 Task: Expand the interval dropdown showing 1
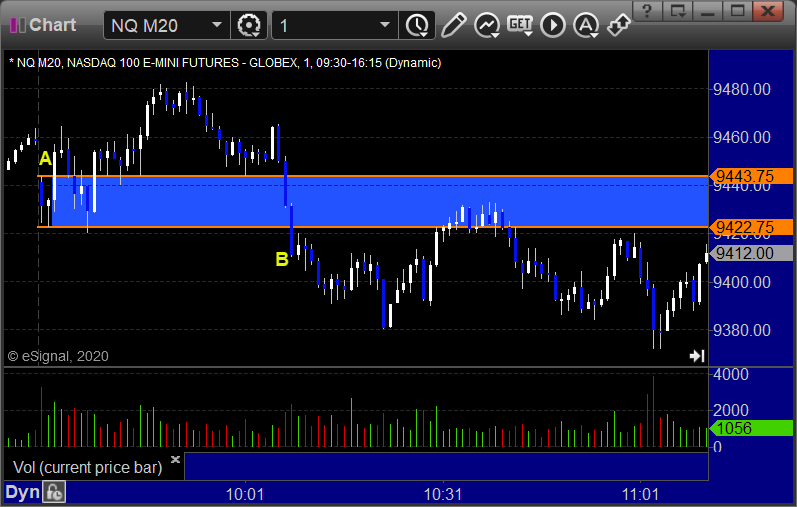pos(385,25)
